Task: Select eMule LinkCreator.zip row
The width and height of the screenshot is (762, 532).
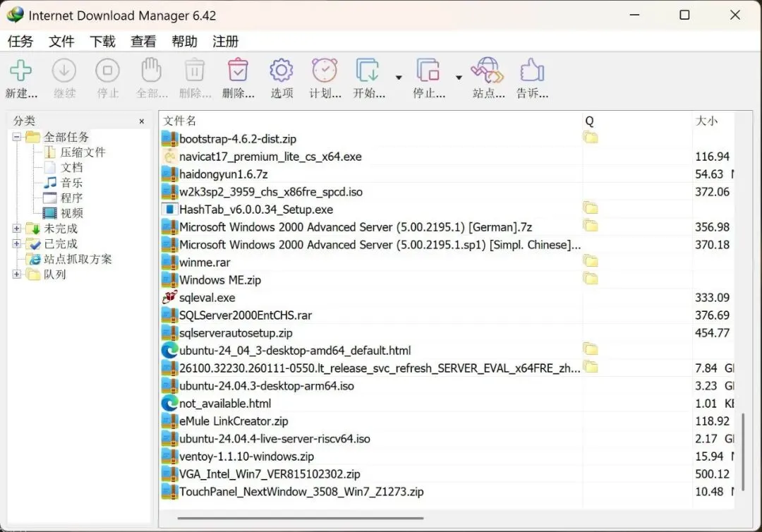Action: (x=447, y=421)
